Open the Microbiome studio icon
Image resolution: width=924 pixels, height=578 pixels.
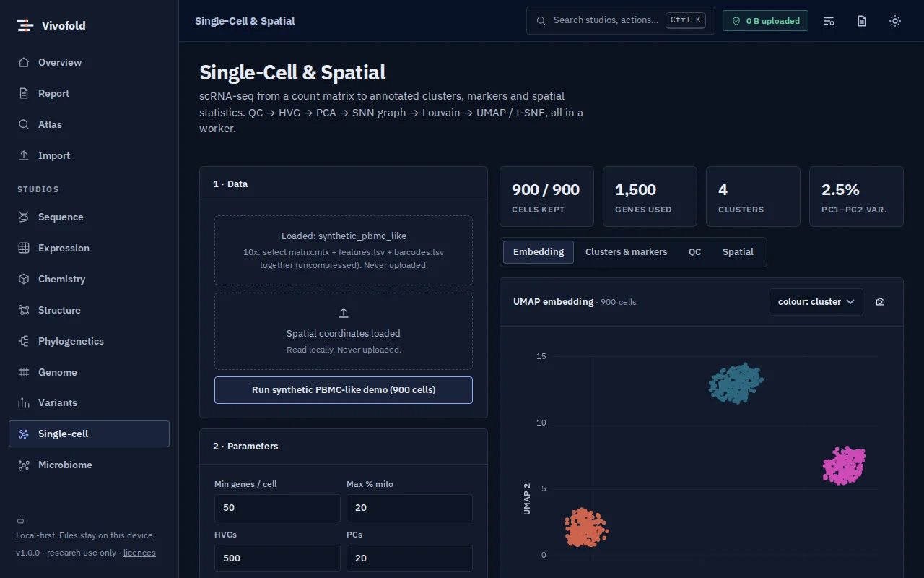point(24,465)
